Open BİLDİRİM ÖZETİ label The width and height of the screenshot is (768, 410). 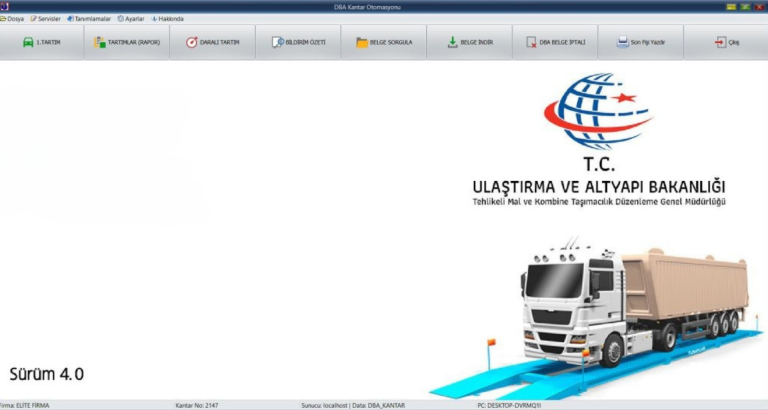305,43
